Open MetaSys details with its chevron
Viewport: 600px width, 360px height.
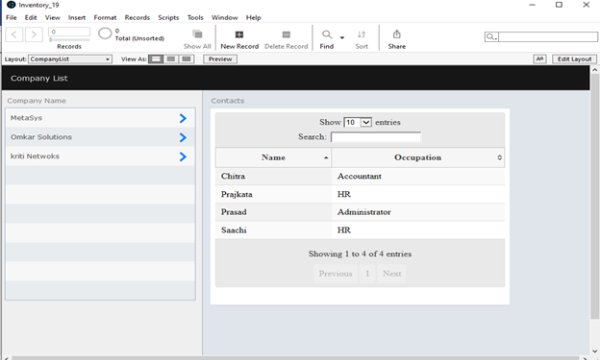183,119
